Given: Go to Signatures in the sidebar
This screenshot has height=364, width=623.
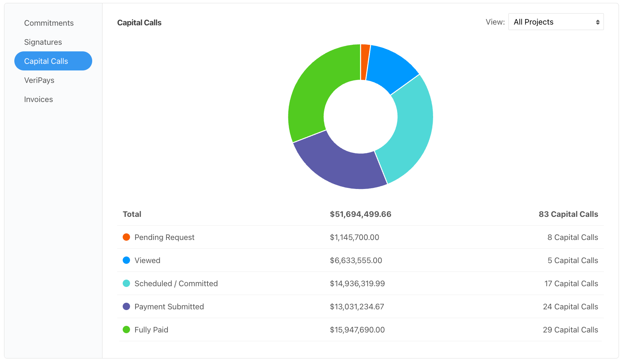Looking at the screenshot, I should coord(43,42).
